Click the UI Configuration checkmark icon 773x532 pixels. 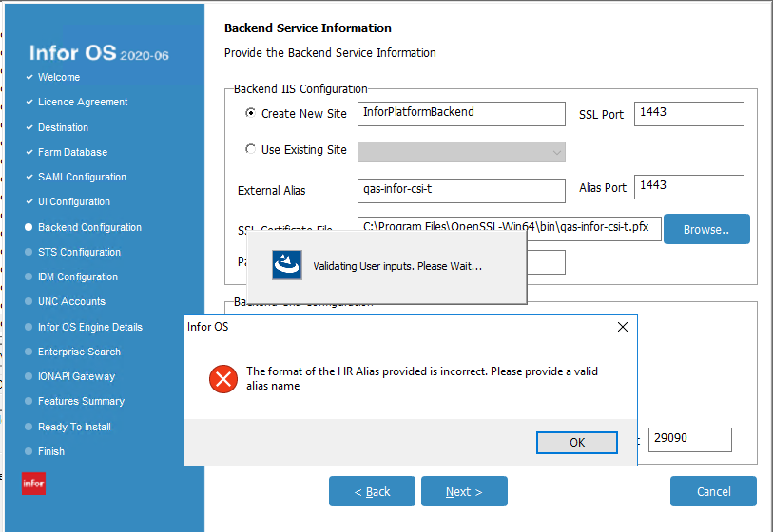point(29,201)
